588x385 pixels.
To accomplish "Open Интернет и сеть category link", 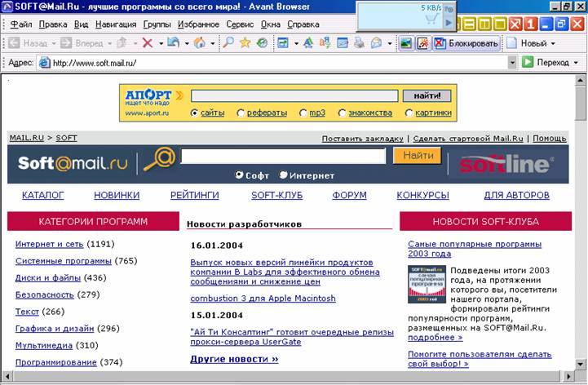I will (49, 244).
